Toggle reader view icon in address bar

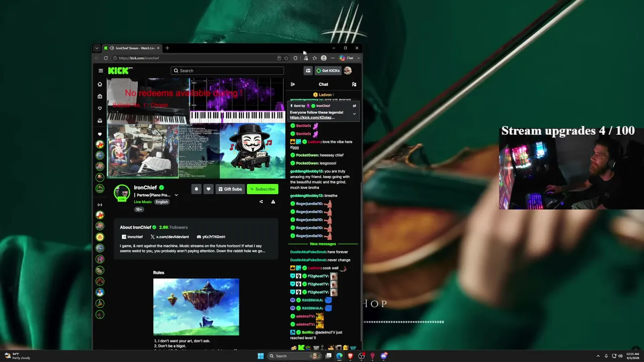279,58
